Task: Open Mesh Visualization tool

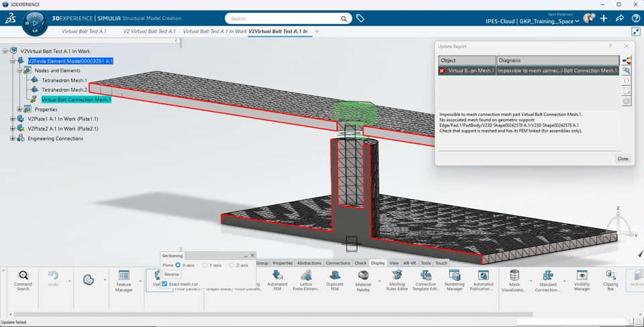Action: click(x=515, y=281)
